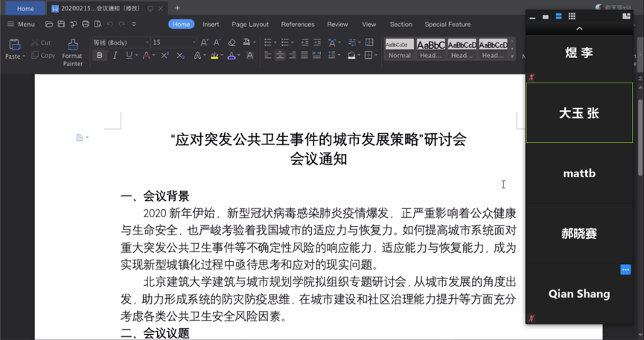This screenshot has width=644, height=340.
Task: Apply superscript formatting
Action: point(165,56)
